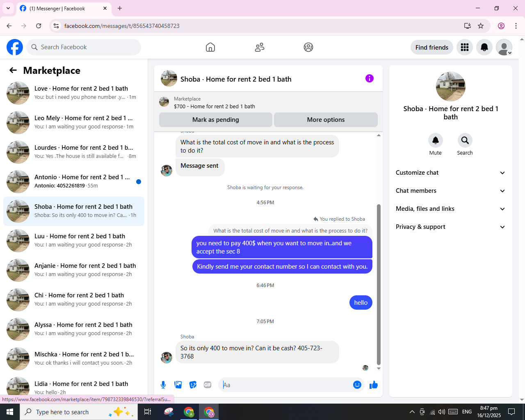Expand the Chat members section
Screen dimensions: 525x420
pyautogui.click(x=450, y=191)
